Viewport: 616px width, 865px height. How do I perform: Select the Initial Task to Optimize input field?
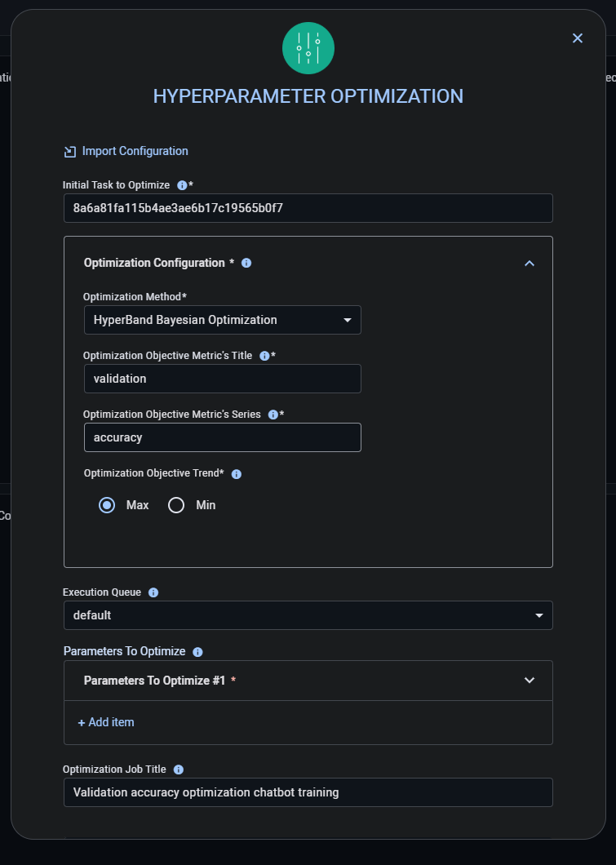pyautogui.click(x=308, y=208)
